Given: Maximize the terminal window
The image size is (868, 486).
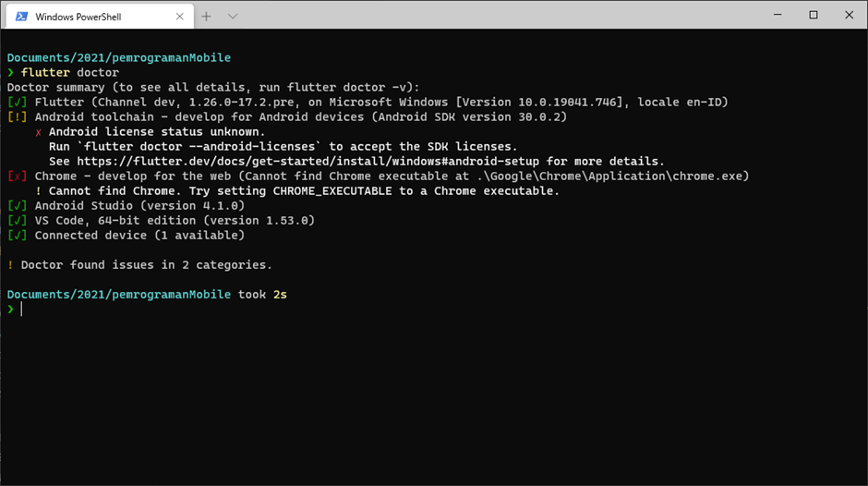Looking at the screenshot, I should (814, 15).
